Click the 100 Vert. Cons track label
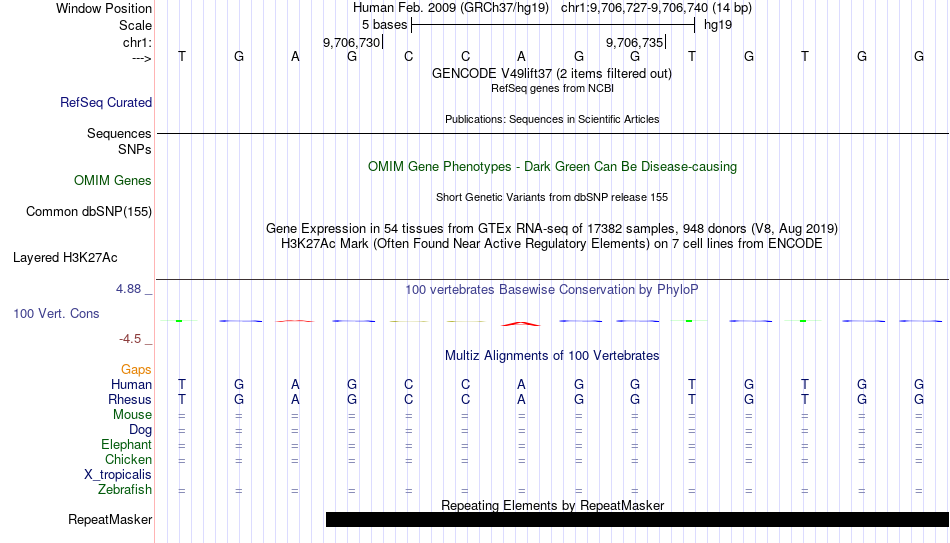Image resolution: width=950 pixels, height=543 pixels. [x=56, y=313]
